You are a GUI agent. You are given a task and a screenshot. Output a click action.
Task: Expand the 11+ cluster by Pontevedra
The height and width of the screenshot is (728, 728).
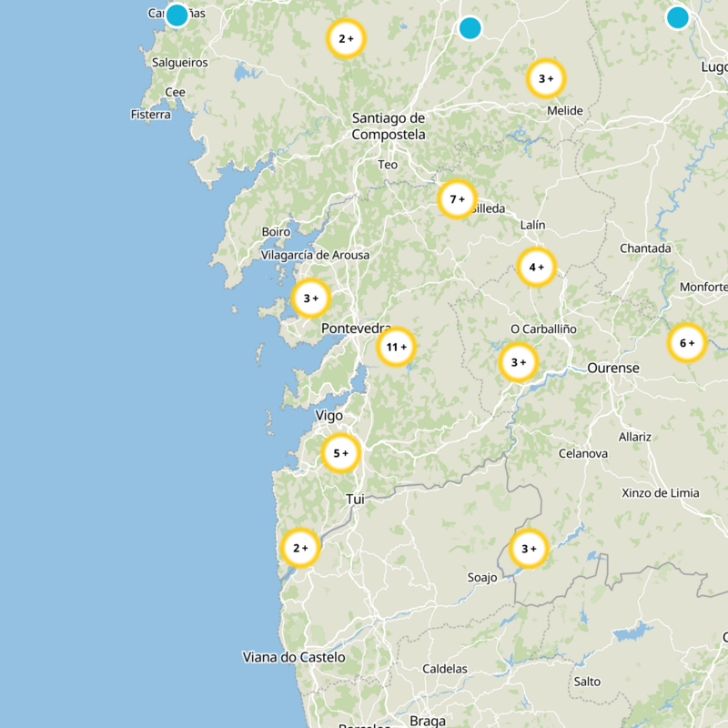click(x=396, y=347)
